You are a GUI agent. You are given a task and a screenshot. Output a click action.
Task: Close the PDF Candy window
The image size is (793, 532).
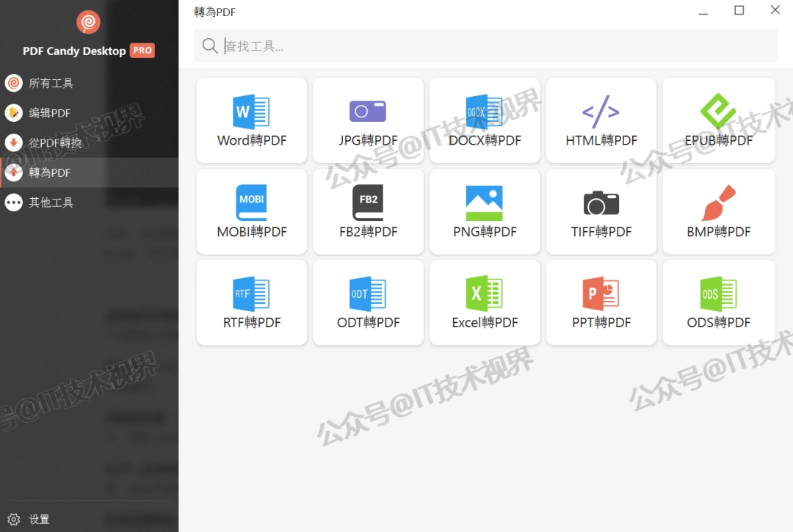coord(775,10)
